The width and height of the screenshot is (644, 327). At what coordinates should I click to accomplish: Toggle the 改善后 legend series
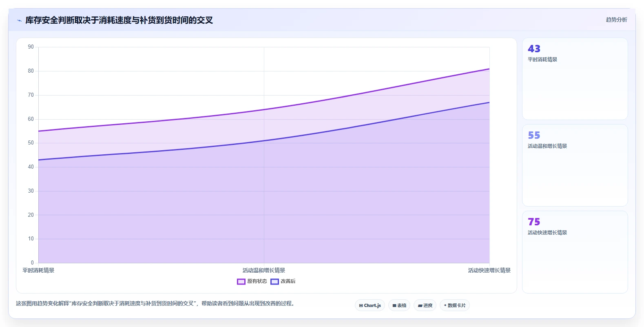pyautogui.click(x=283, y=281)
